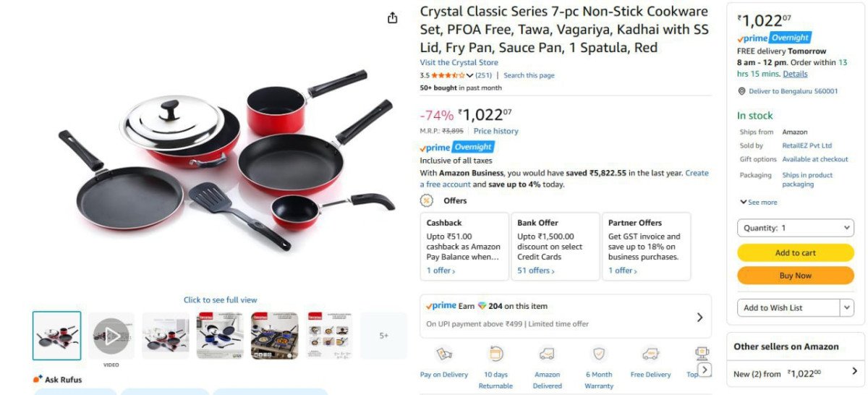The image size is (868, 395).
Task: View the 51 offers Bank Offer link
Action: 535,271
